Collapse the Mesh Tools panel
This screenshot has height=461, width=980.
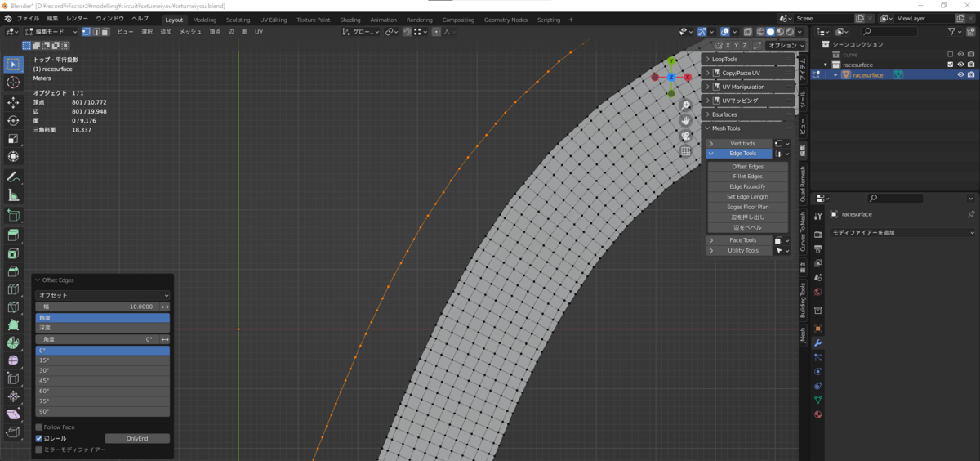749,128
